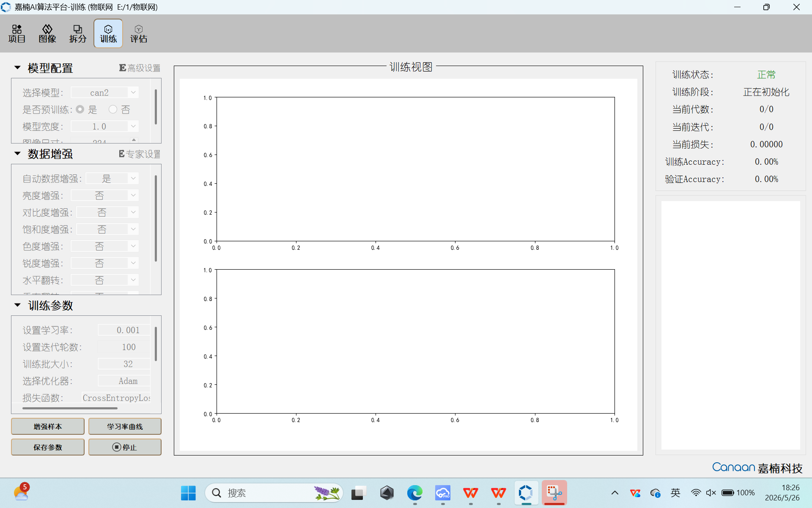The width and height of the screenshot is (812, 508).
Task: Open the blue cloud PRO taskbar app
Action: tap(443, 493)
